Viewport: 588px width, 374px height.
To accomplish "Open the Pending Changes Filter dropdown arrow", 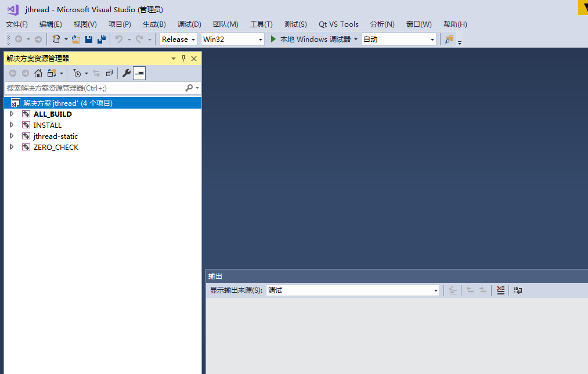I will point(86,74).
